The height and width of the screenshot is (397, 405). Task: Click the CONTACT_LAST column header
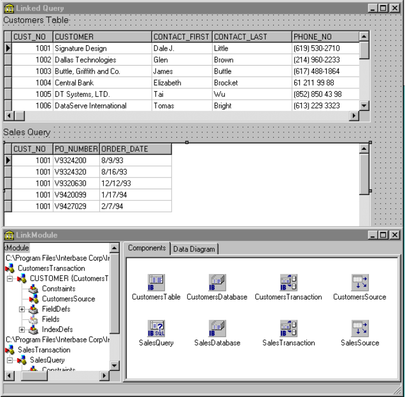252,36
